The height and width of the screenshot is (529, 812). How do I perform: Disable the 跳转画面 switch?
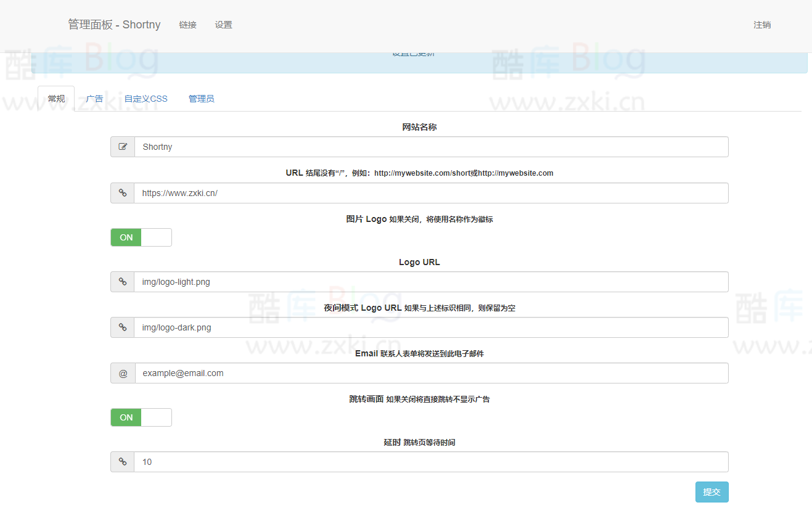141,417
